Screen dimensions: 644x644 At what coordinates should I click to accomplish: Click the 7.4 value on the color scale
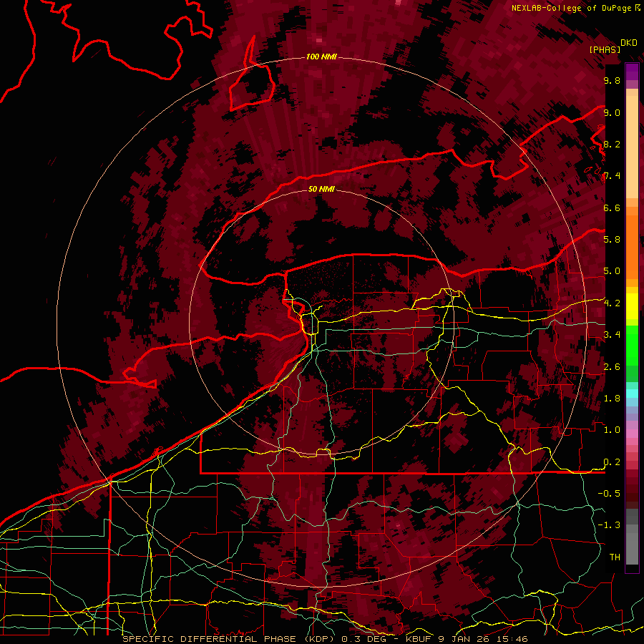click(x=612, y=176)
